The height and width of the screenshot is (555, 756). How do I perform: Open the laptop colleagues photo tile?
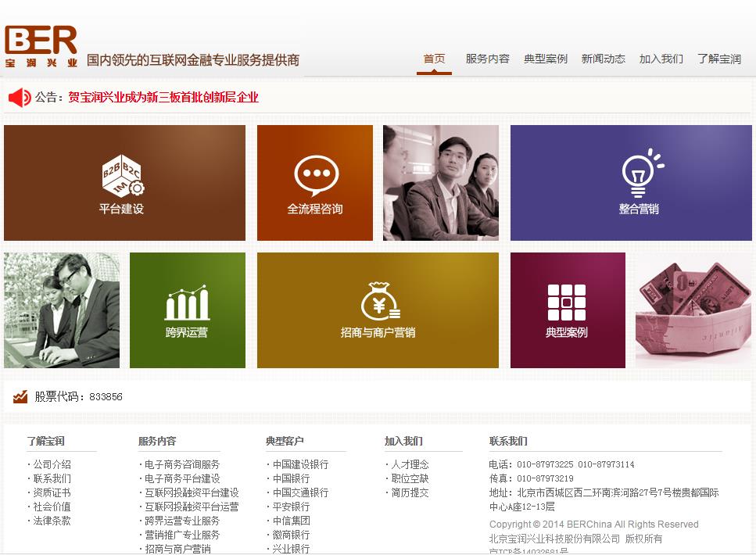point(62,310)
